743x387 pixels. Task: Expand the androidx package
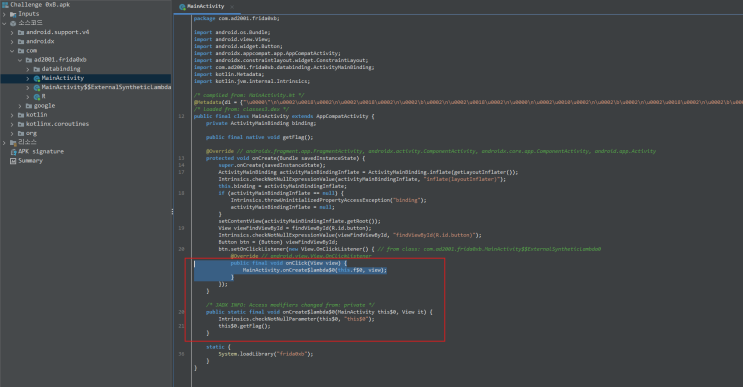[12, 42]
